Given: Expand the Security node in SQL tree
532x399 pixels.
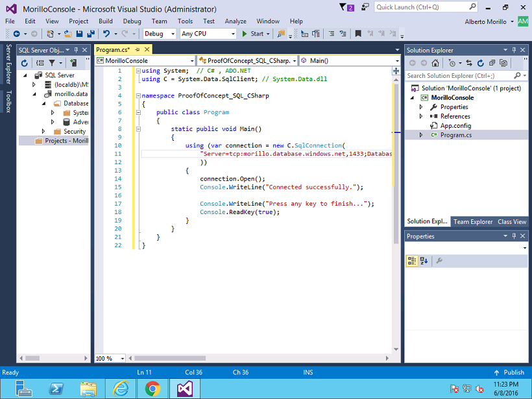Looking at the screenshot, I should [x=43, y=131].
